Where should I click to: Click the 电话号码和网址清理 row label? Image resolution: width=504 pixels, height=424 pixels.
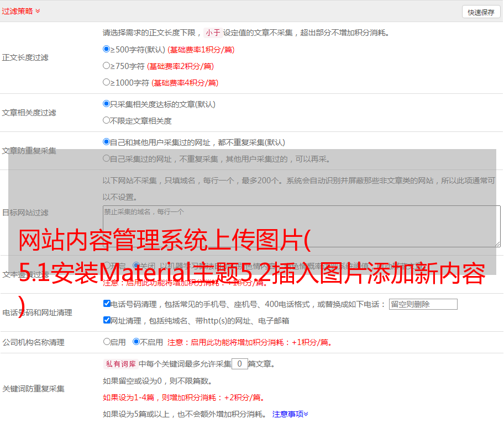click(37, 312)
